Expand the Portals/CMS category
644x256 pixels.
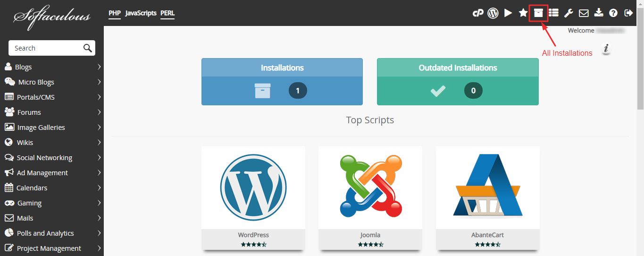pyautogui.click(x=52, y=97)
